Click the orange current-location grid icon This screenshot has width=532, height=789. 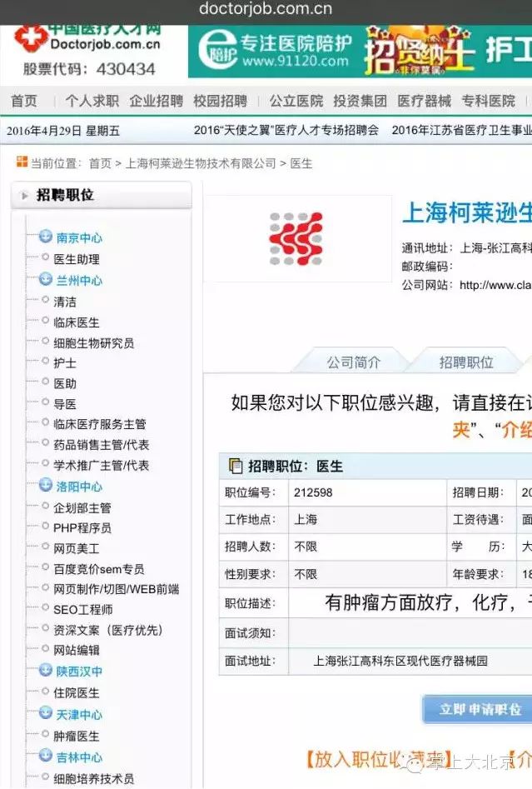tap(22, 162)
